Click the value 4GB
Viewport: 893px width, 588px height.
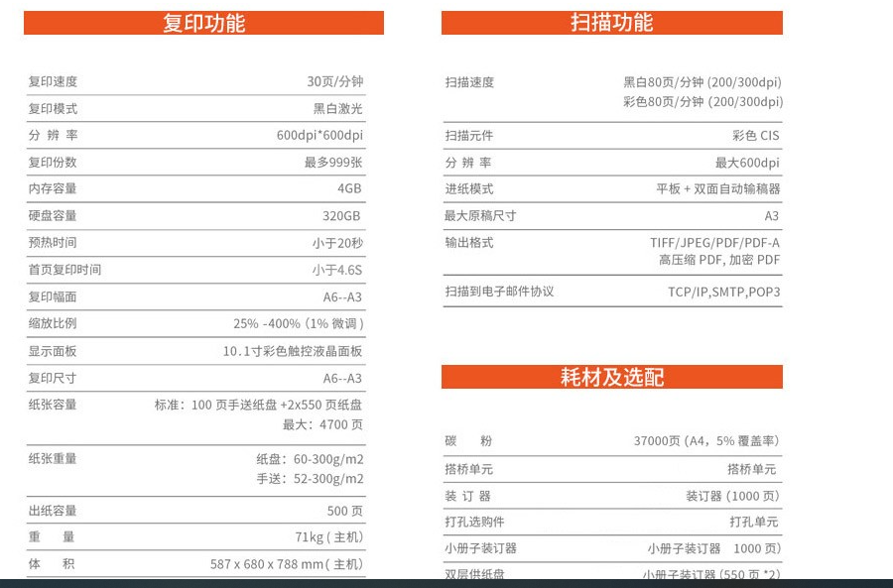[x=349, y=188]
